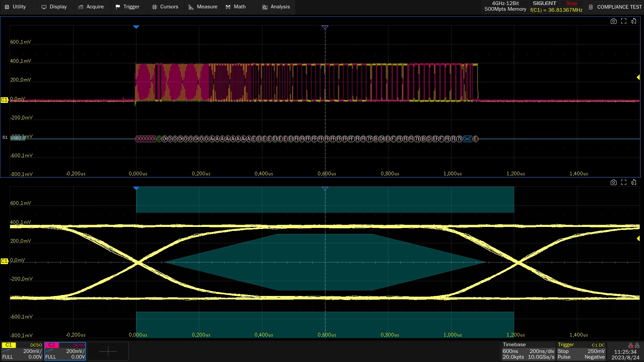Click the red Stop run status
The image size is (644, 362).
click(x=571, y=3)
